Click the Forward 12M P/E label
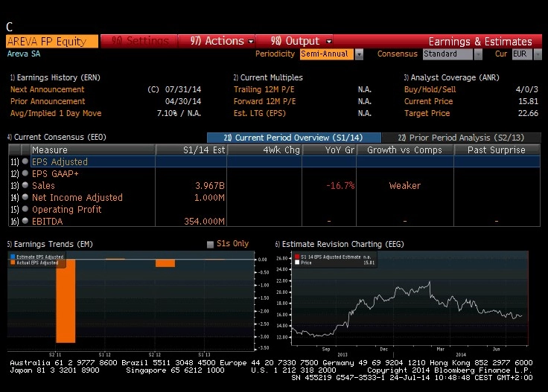This screenshot has width=548, height=392. (x=265, y=101)
